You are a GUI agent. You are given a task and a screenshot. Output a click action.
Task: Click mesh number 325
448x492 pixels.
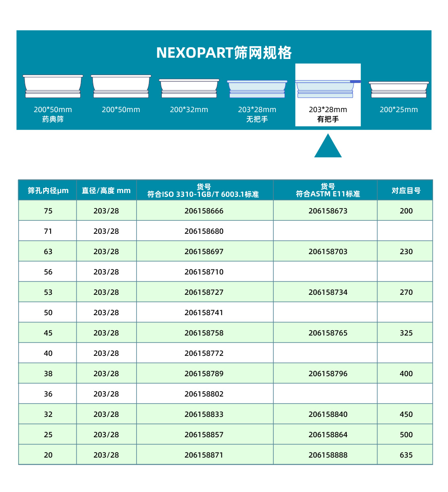click(x=406, y=333)
